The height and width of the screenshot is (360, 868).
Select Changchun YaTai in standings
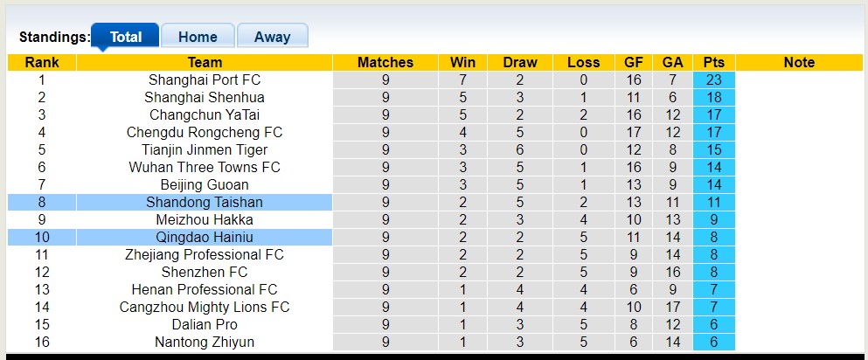pyautogui.click(x=205, y=114)
